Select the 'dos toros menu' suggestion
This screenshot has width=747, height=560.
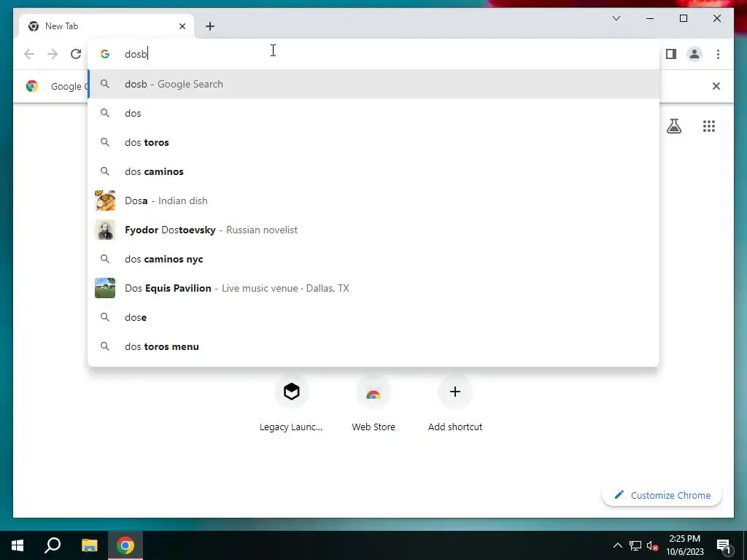click(x=374, y=346)
